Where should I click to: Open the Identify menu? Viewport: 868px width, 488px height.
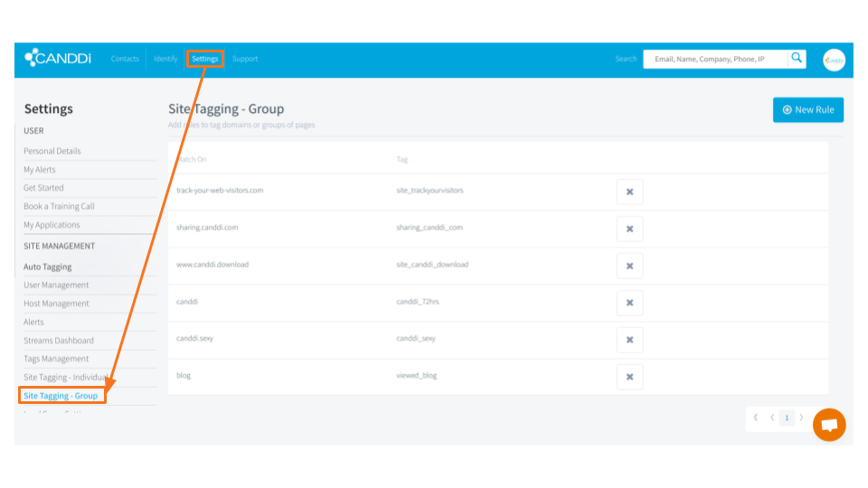coord(165,59)
